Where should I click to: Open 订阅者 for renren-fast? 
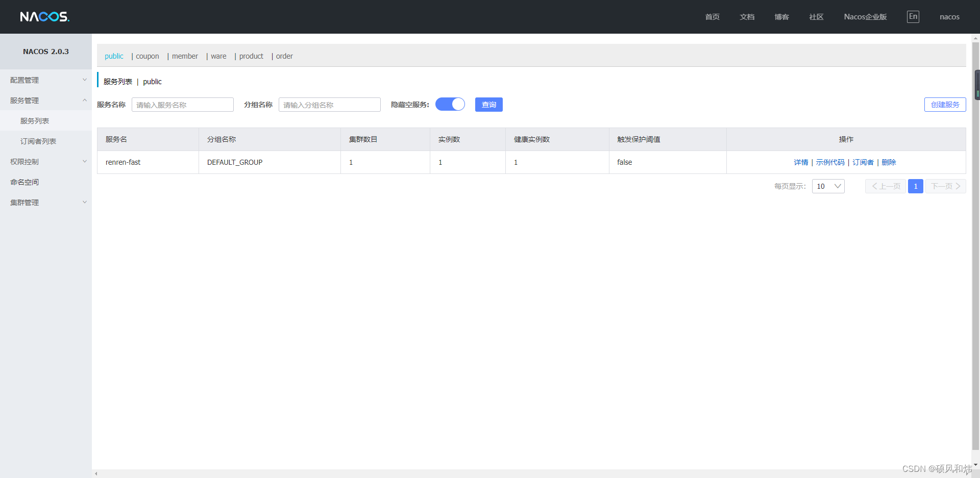pyautogui.click(x=863, y=162)
